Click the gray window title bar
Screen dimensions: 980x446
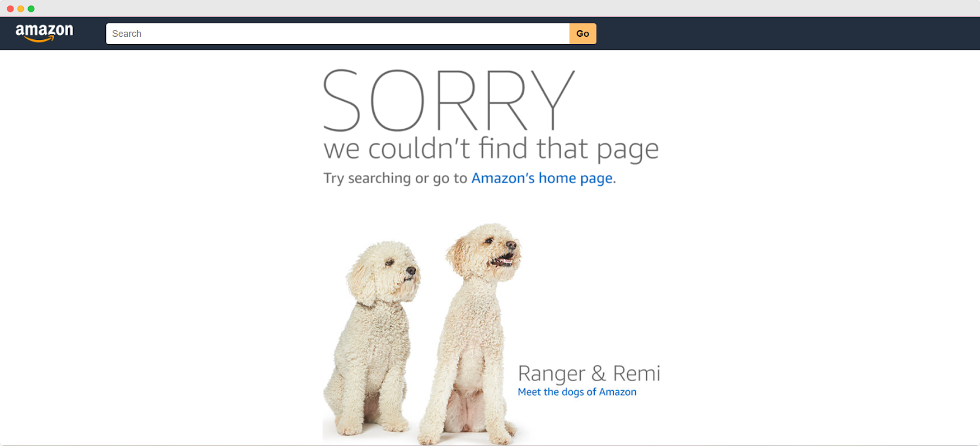[490, 9]
